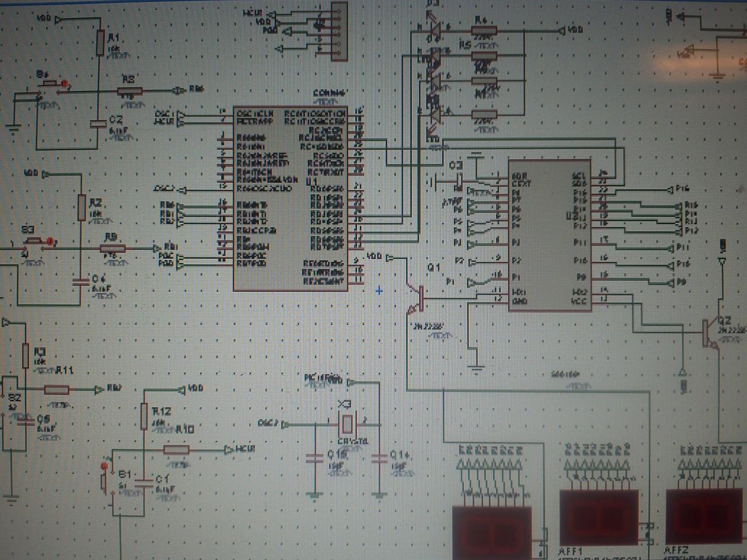
Task: Select the connector block at top center
Action: click(338, 31)
